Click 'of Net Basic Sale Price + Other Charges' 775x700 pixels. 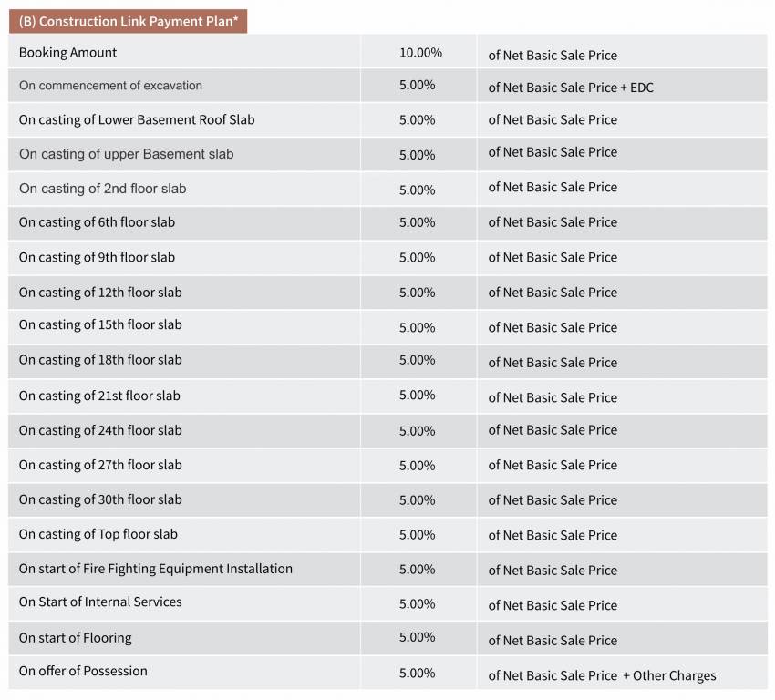602,675
